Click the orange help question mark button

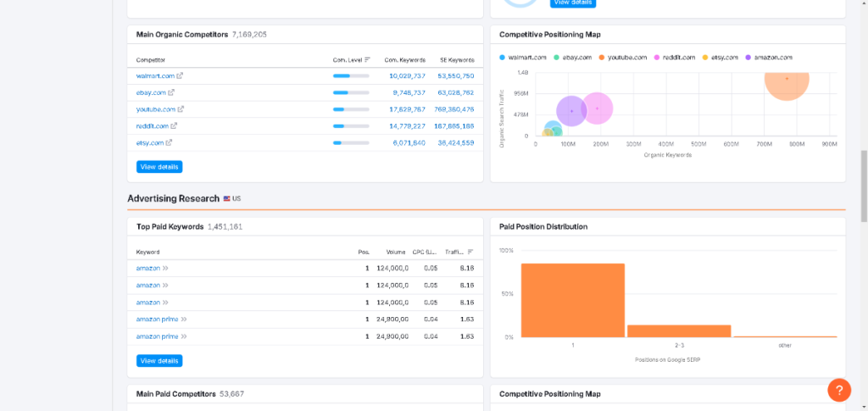pyautogui.click(x=838, y=390)
